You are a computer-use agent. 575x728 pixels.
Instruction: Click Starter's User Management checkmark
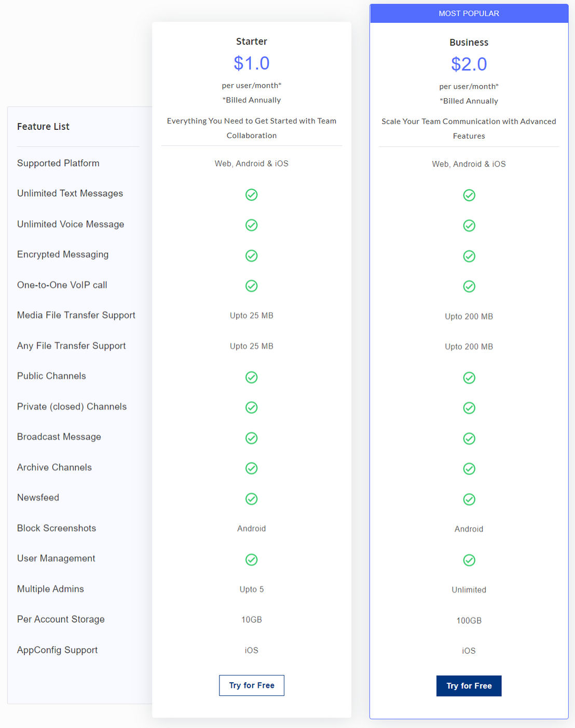point(252,559)
